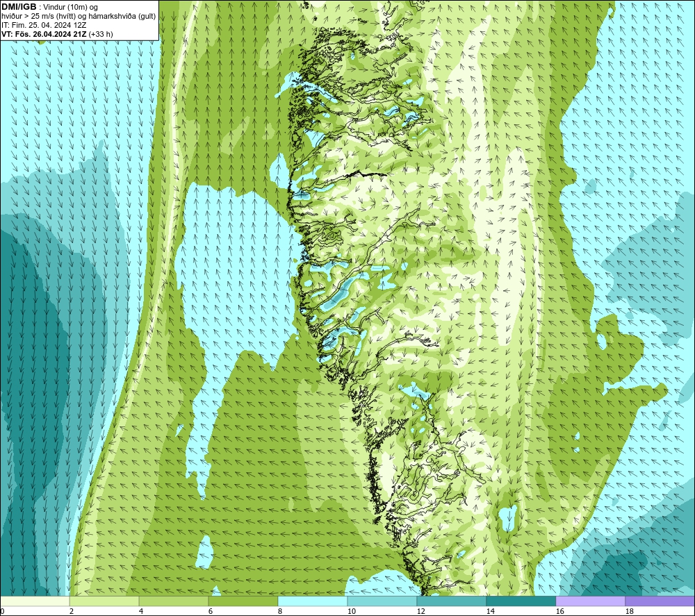The image size is (695, 616).
Task: Pick the pale teal 10–12 m/s swatch
Action: [382, 601]
